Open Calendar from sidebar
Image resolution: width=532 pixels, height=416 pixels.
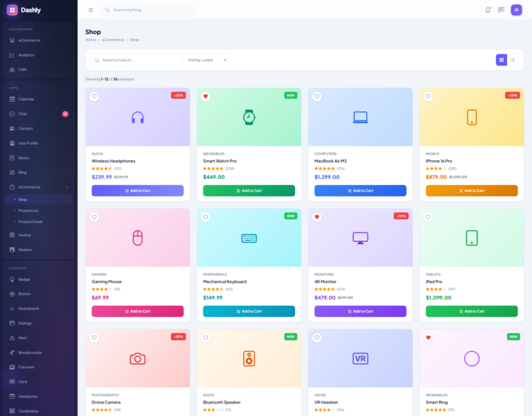click(x=26, y=99)
